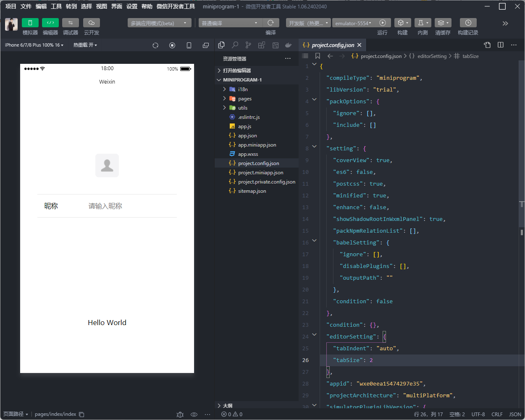Open the source control icon
Screen dimensions: 525x420
point(248,45)
